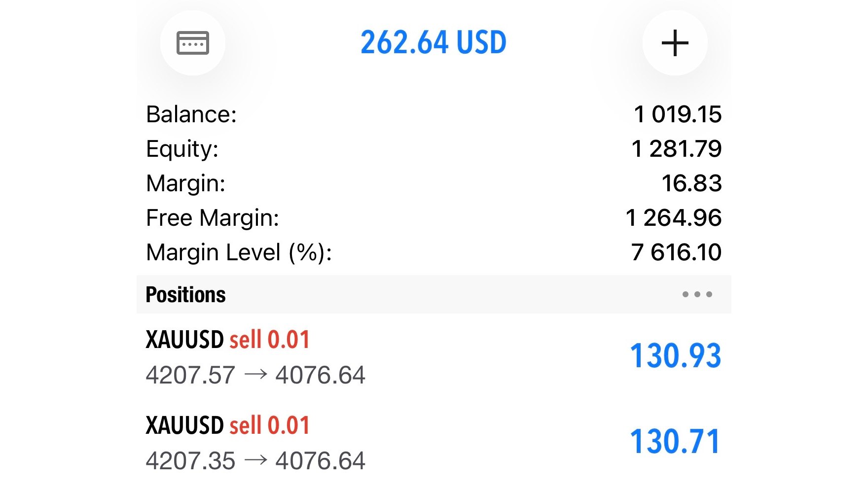The height and width of the screenshot is (488, 868).
Task: Select the Equity row
Action: pyautogui.click(x=434, y=149)
